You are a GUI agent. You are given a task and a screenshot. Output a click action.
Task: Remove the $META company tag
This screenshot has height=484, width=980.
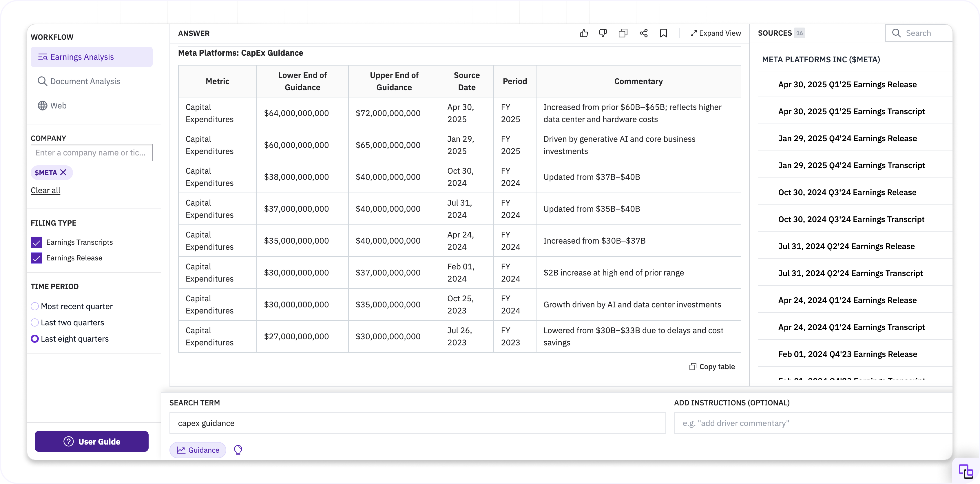pos(63,173)
